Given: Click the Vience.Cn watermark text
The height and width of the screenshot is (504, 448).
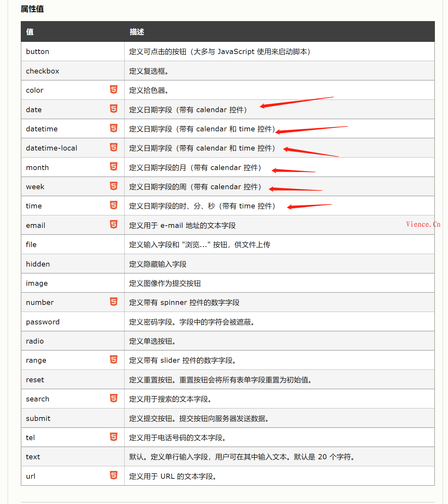Looking at the screenshot, I should point(423,224).
